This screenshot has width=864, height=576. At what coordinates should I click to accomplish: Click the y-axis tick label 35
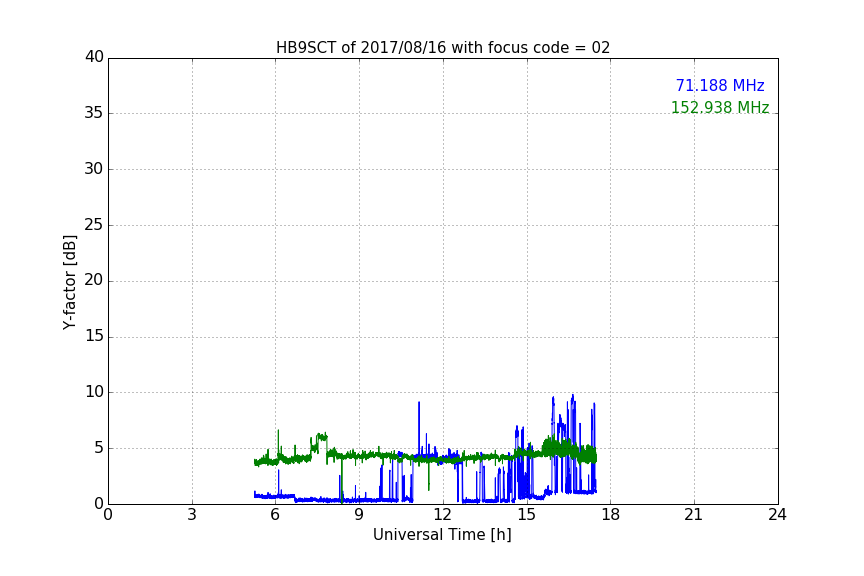coord(94,113)
